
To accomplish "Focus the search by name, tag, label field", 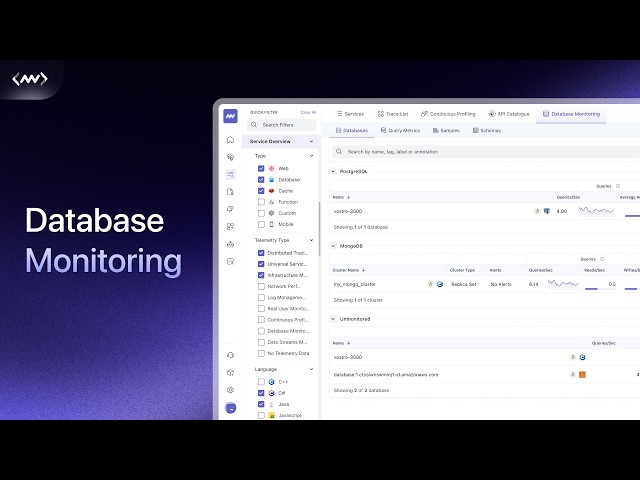I will (486, 151).
